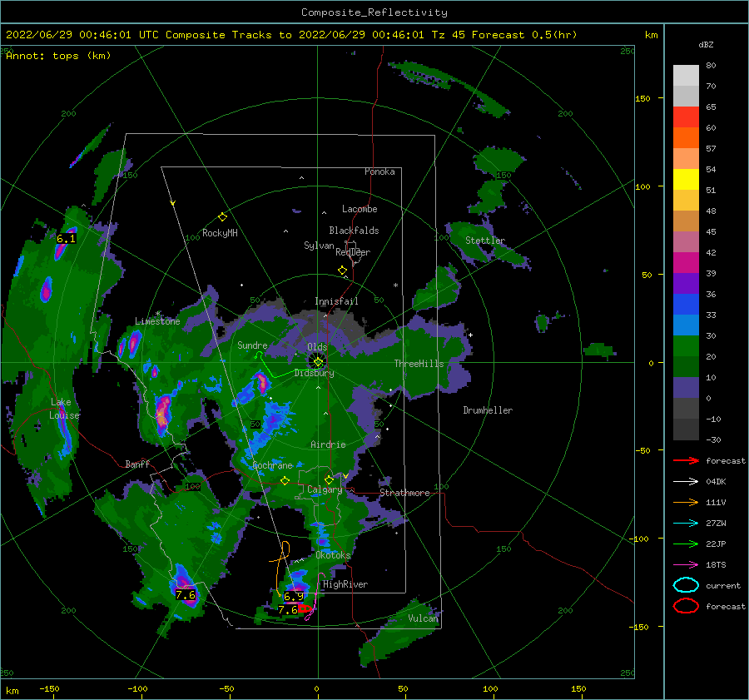Click the Okotoks town label
The width and height of the screenshot is (749, 700).
pos(333,555)
